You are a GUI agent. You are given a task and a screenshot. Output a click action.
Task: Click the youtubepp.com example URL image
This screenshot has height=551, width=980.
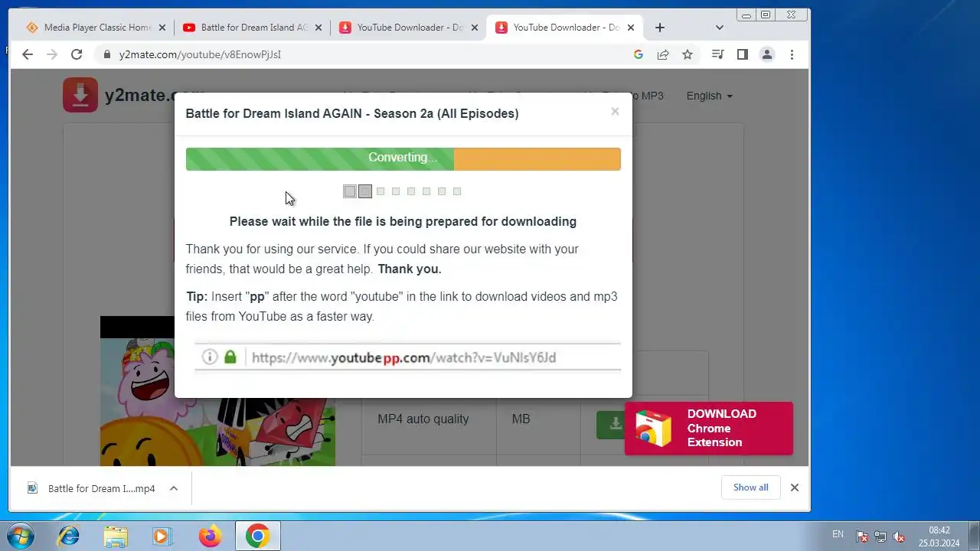[407, 357]
